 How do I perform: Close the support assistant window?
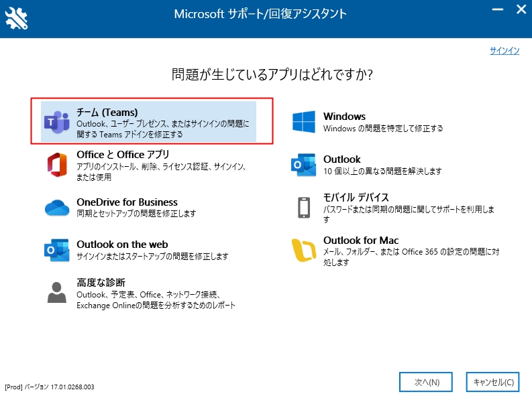[521, 9]
